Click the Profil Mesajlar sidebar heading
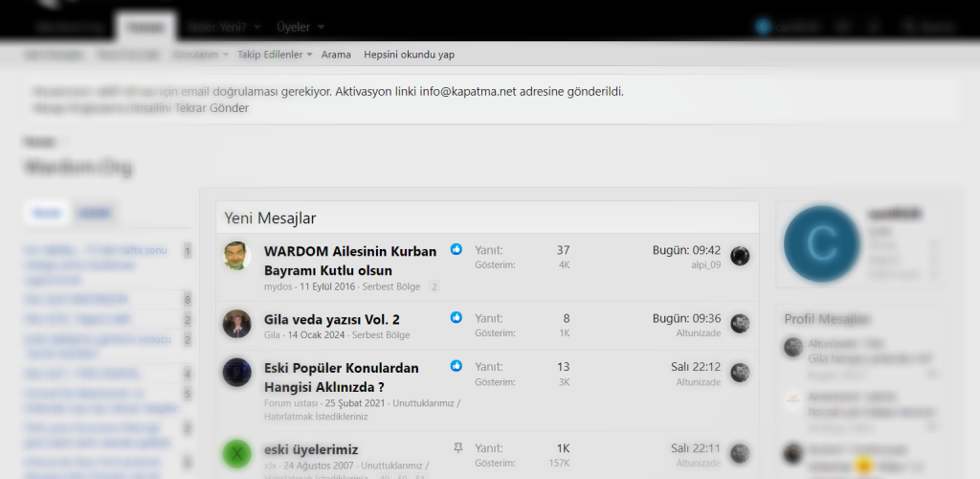 pyautogui.click(x=828, y=319)
